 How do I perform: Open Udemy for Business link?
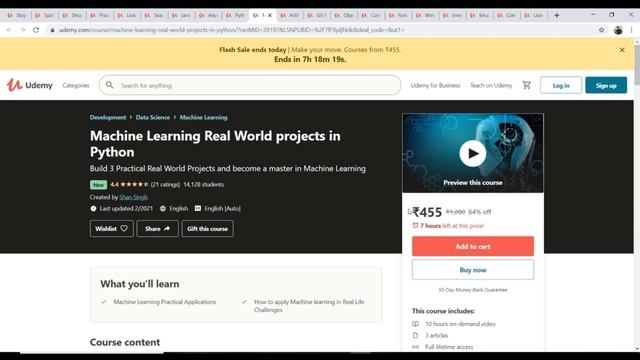point(435,85)
